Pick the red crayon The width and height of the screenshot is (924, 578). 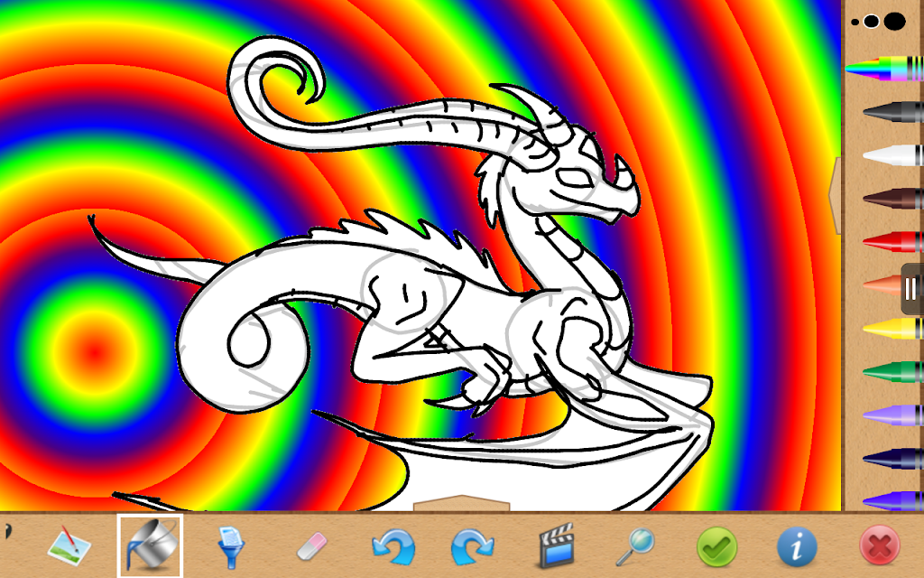[x=893, y=242]
